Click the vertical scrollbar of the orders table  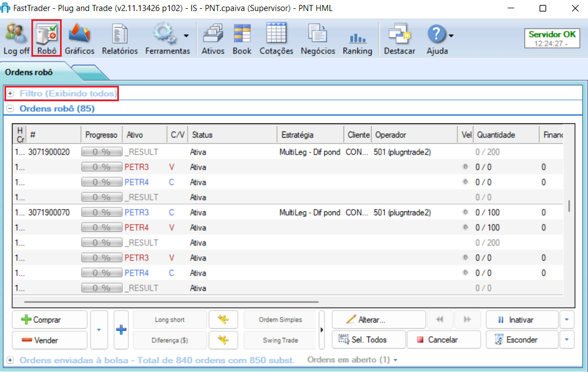tap(569, 206)
